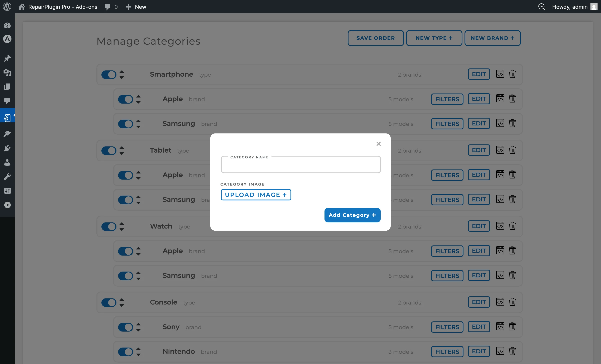Screen dimensions: 601x364
Task: Open the New menu in the admin bar
Action: [136, 7]
